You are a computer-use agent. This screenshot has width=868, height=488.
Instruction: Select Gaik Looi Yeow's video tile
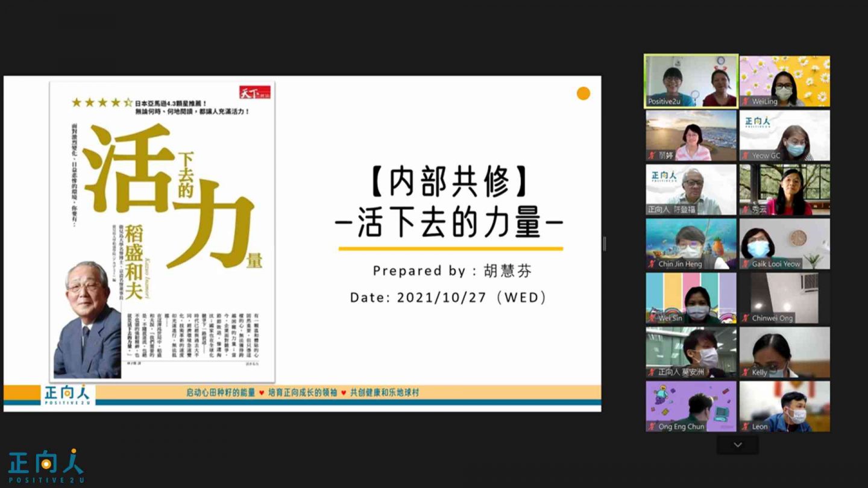785,244
